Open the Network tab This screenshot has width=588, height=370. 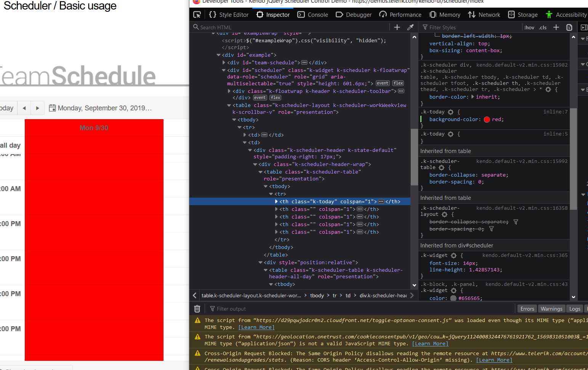[x=484, y=14]
